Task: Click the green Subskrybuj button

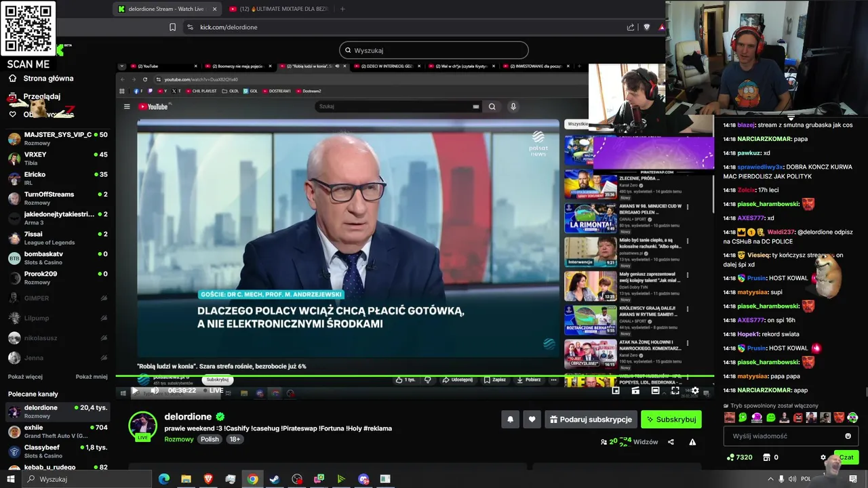Action: [x=671, y=420]
